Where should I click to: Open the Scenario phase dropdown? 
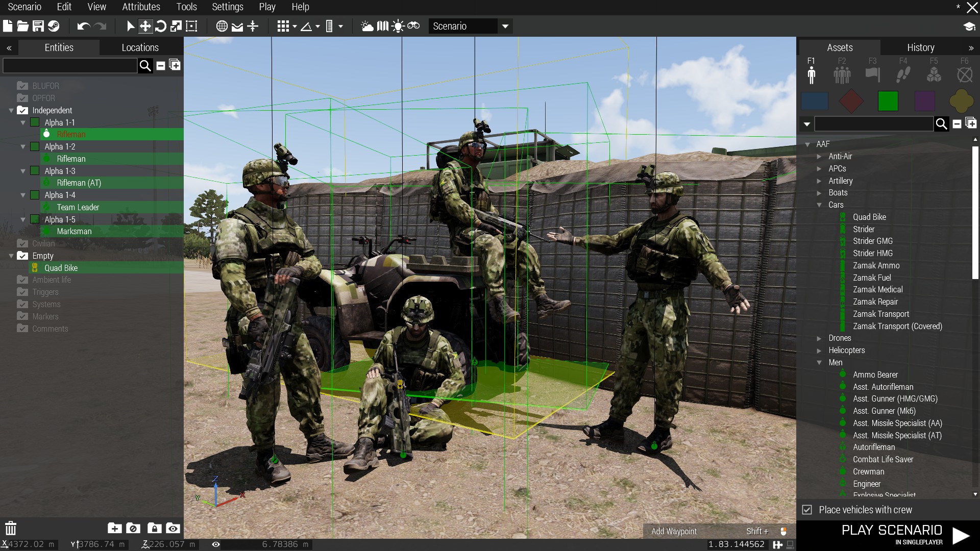(505, 26)
